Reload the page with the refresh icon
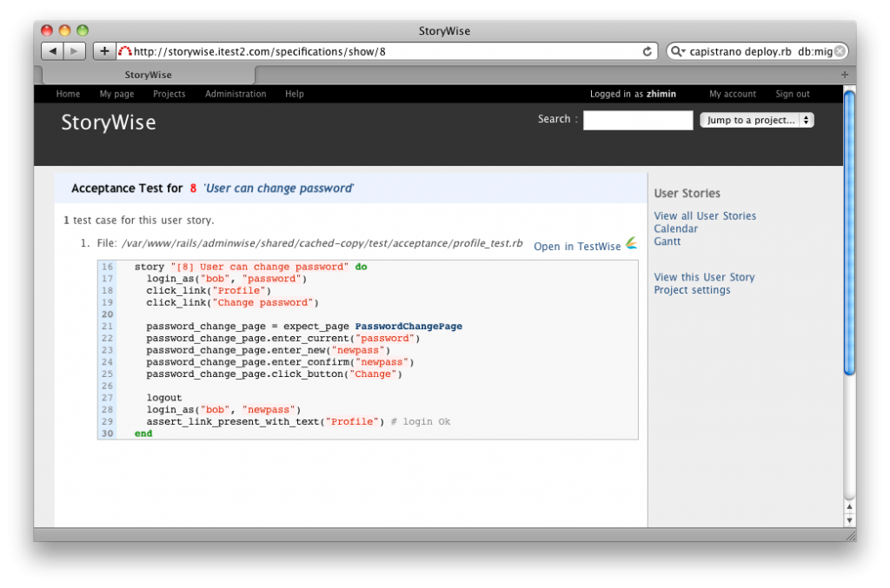This screenshot has width=890, height=588. coord(647,51)
